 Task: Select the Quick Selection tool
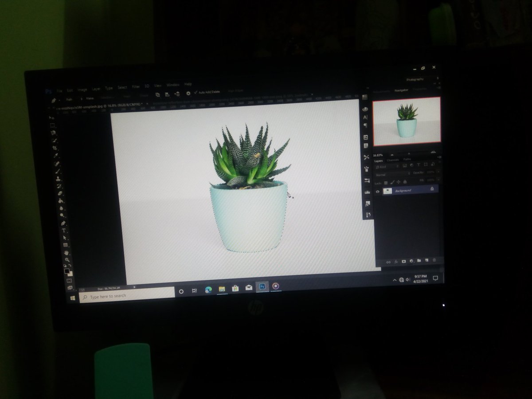(x=54, y=140)
